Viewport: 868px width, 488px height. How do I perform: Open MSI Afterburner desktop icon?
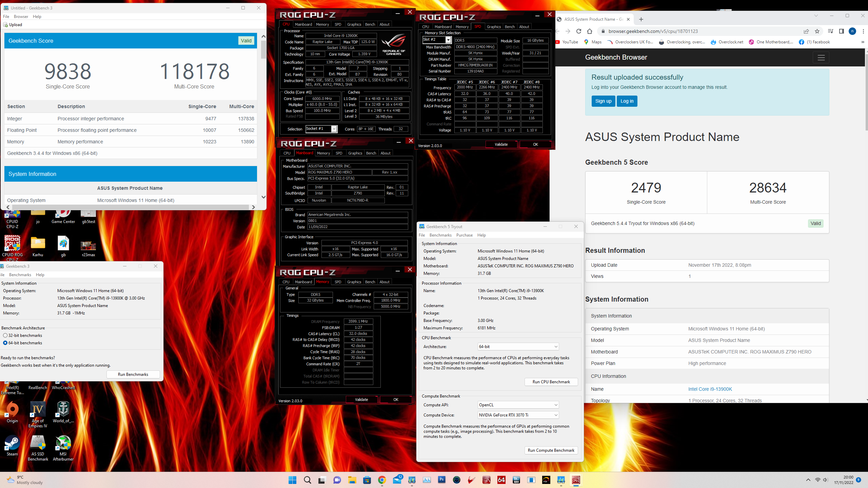click(63, 448)
